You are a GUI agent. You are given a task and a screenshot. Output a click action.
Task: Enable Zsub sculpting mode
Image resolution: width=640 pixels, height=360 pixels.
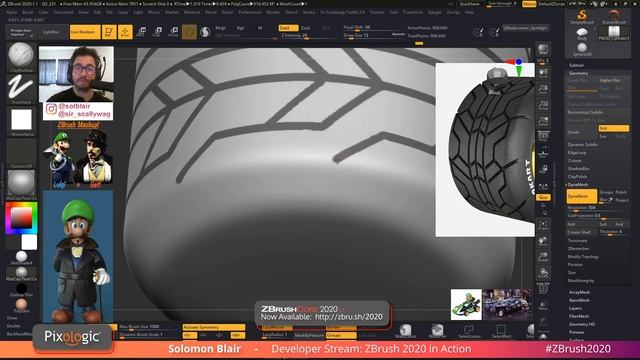point(305,28)
